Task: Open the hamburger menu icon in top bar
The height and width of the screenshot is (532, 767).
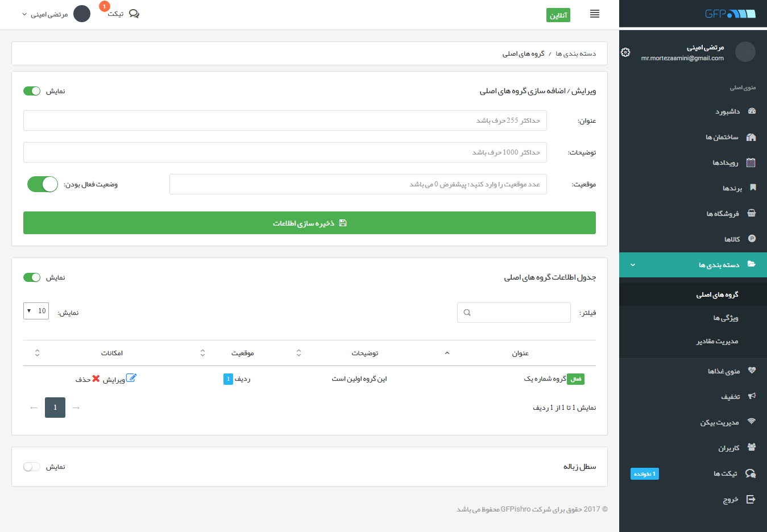Action: 595,14
